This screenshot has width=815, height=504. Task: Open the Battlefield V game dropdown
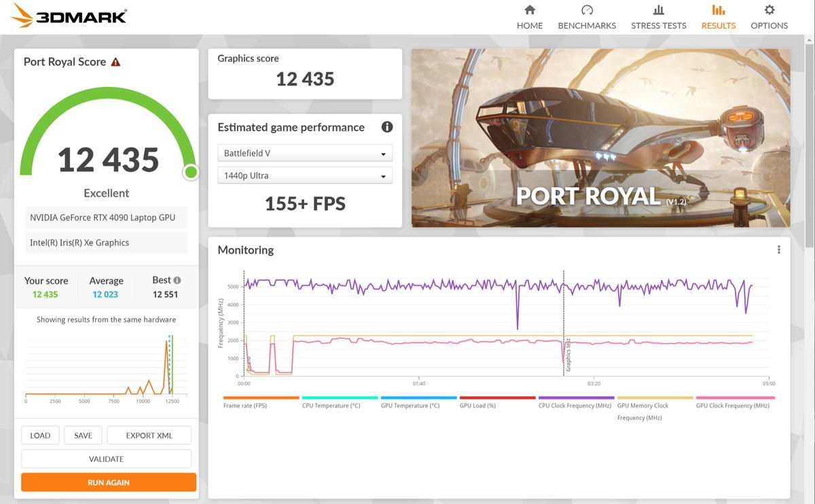[x=305, y=154]
